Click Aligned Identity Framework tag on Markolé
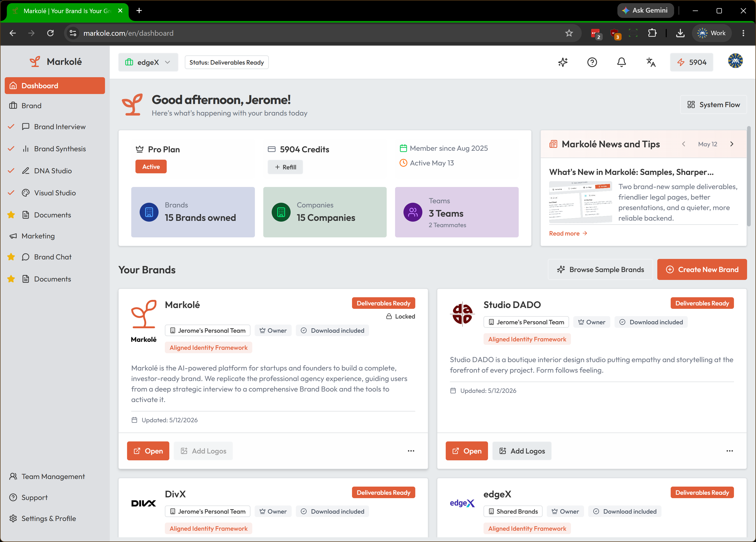Image resolution: width=756 pixels, height=542 pixels. (208, 348)
